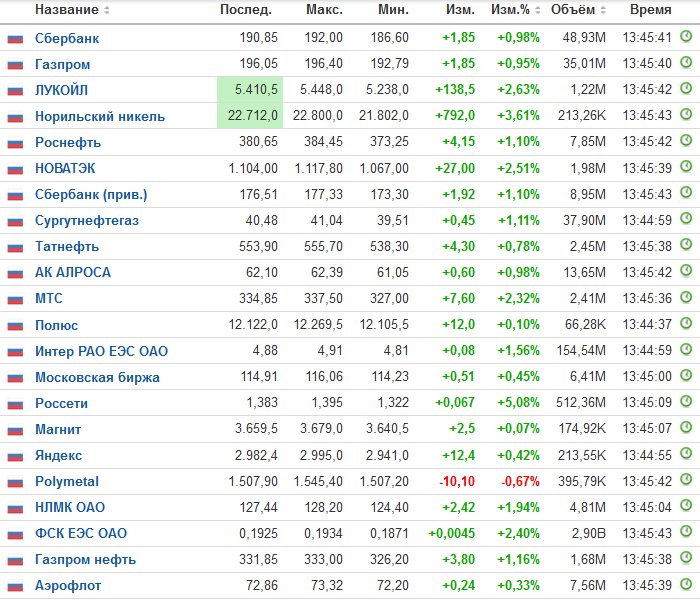Click the Послед. column header

246,10
